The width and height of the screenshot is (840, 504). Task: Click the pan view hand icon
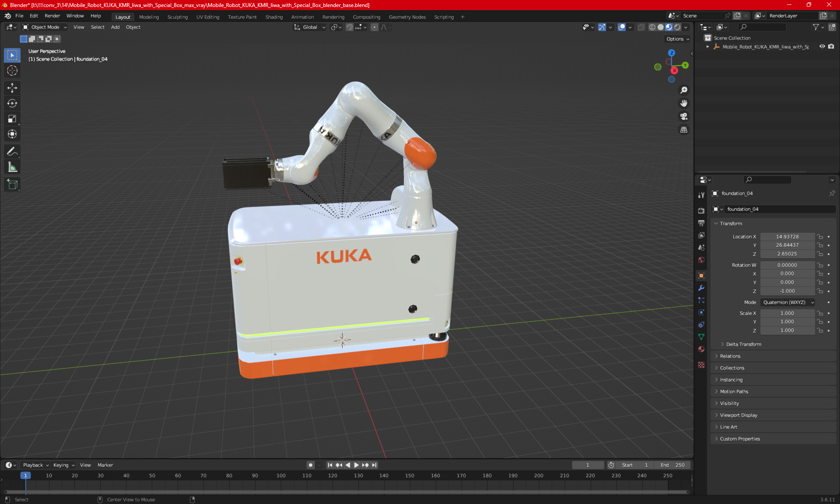[x=684, y=103]
